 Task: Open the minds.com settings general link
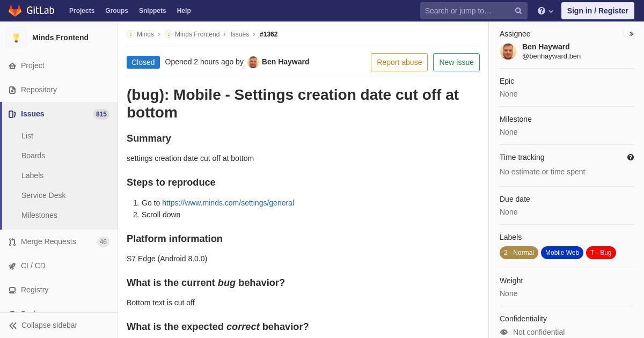tap(228, 203)
